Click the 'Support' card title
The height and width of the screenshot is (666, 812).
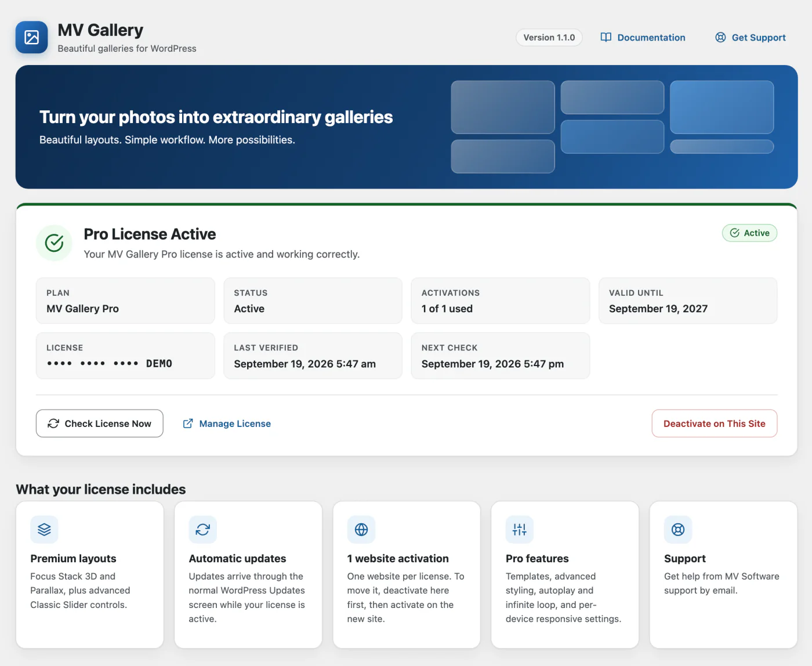pyautogui.click(x=685, y=559)
